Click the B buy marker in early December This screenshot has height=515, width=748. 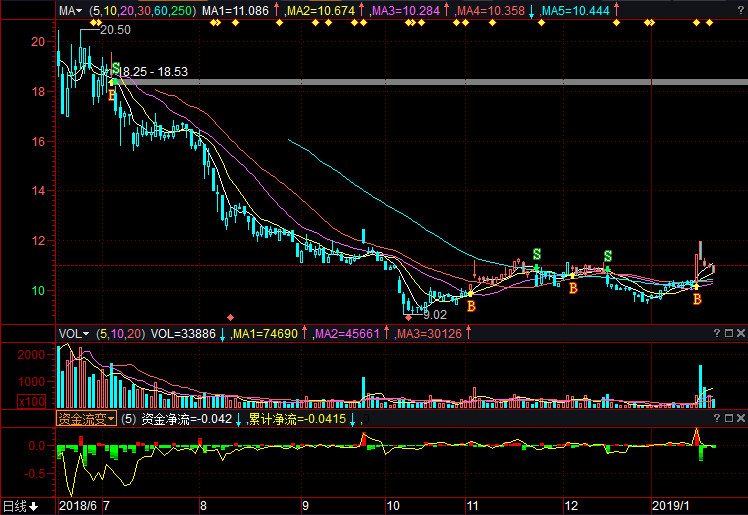point(573,288)
